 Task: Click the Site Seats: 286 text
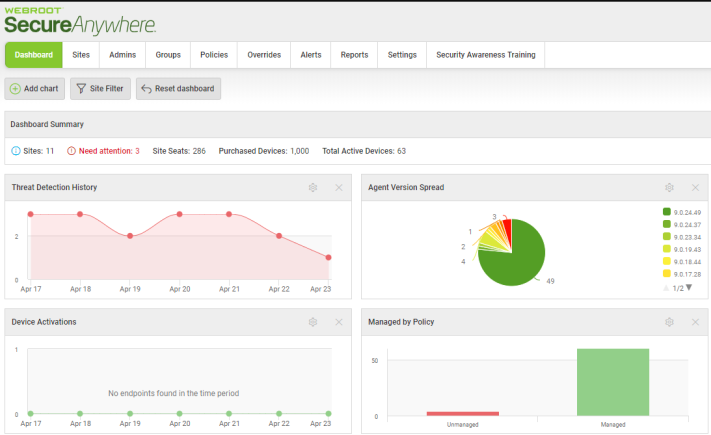click(179, 151)
